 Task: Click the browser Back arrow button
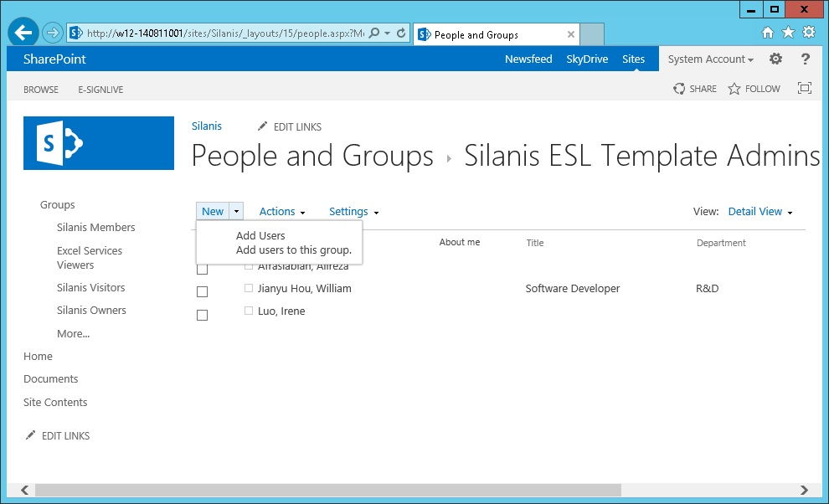pos(24,33)
